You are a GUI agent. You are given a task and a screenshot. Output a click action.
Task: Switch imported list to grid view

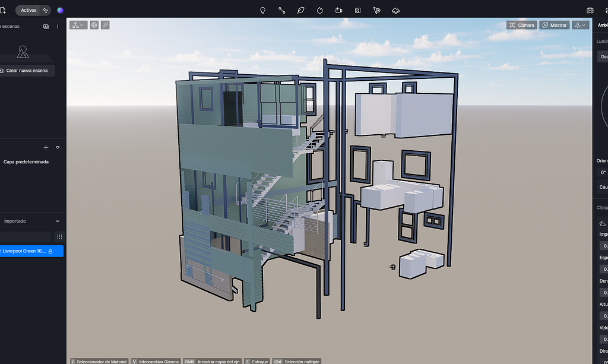tap(59, 237)
